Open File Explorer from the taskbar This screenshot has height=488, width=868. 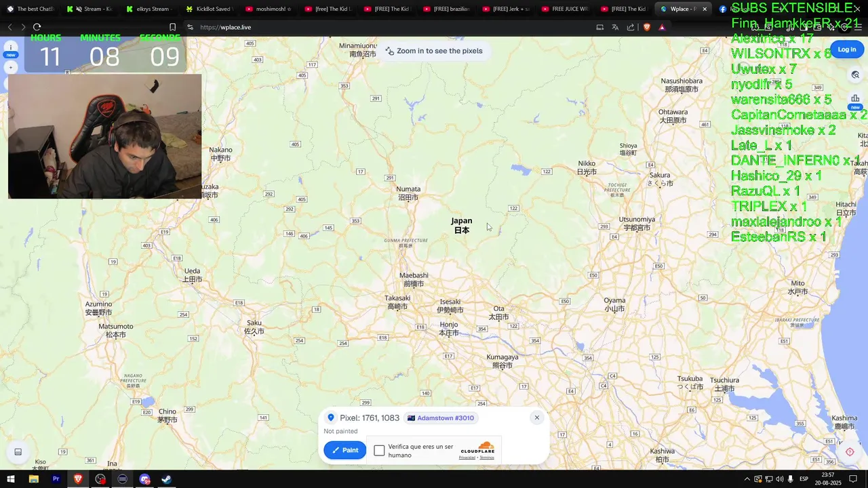[33, 479]
